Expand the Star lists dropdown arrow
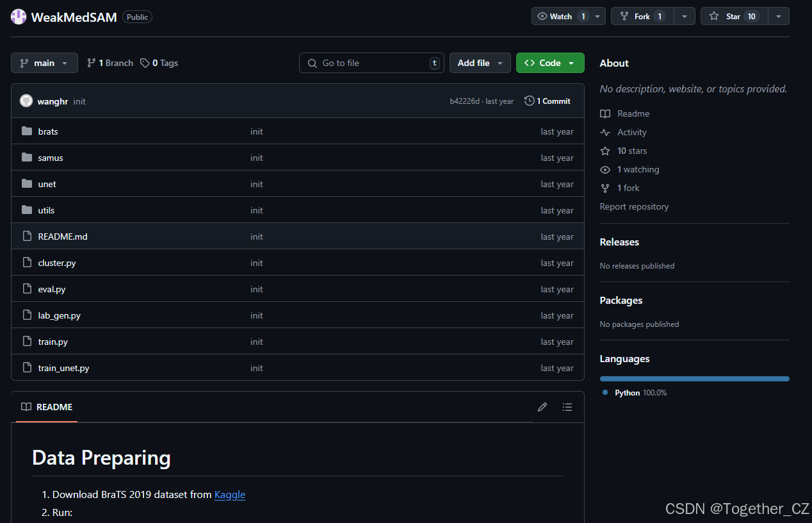The width and height of the screenshot is (812, 523). pyautogui.click(x=779, y=17)
